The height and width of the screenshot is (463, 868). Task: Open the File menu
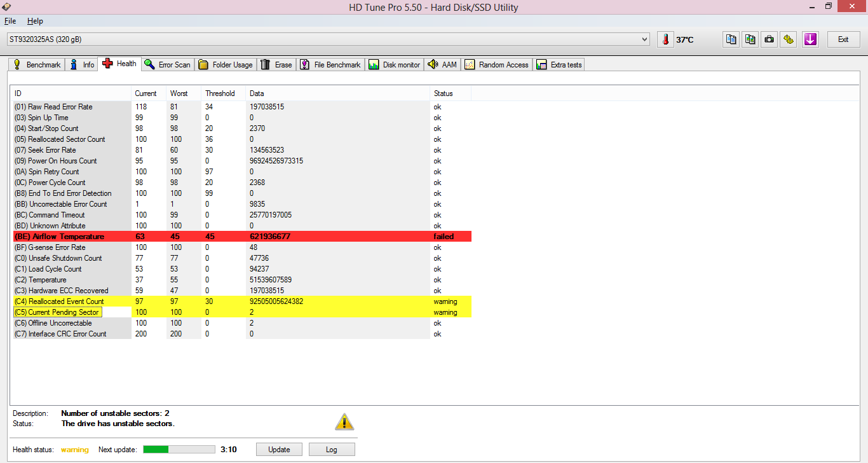[x=10, y=21]
